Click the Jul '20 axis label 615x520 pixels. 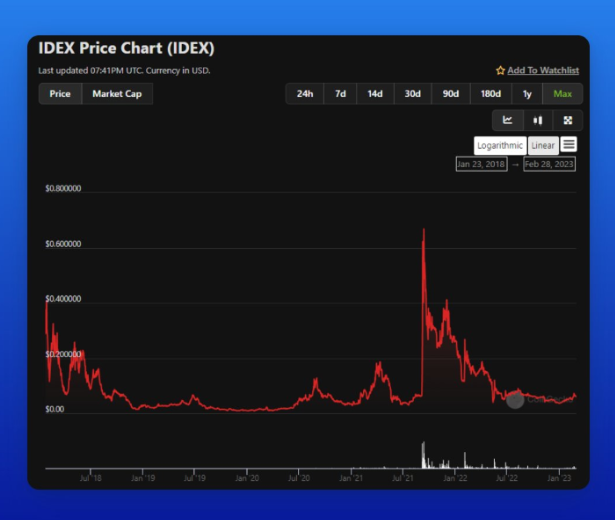coord(299,478)
